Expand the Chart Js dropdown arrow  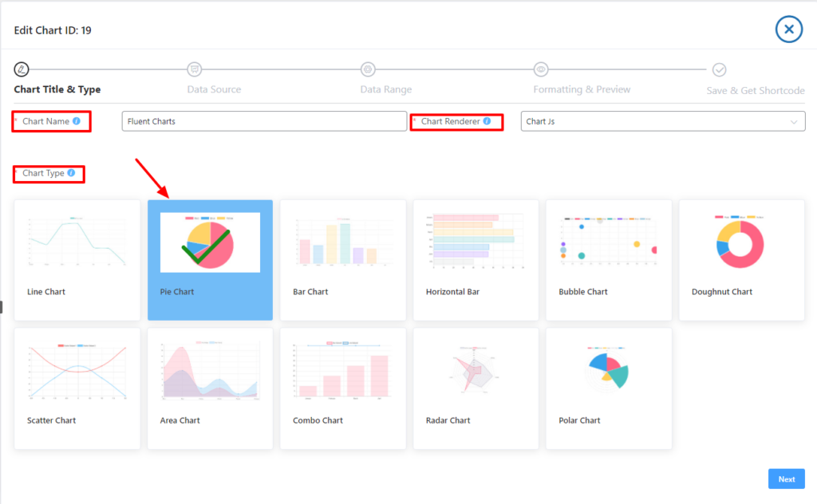(x=794, y=122)
